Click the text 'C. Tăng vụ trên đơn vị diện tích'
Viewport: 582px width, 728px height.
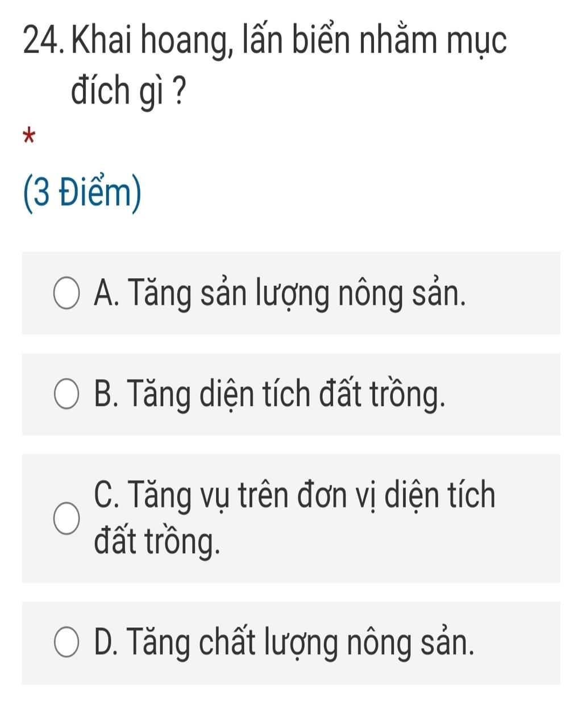[x=295, y=495]
